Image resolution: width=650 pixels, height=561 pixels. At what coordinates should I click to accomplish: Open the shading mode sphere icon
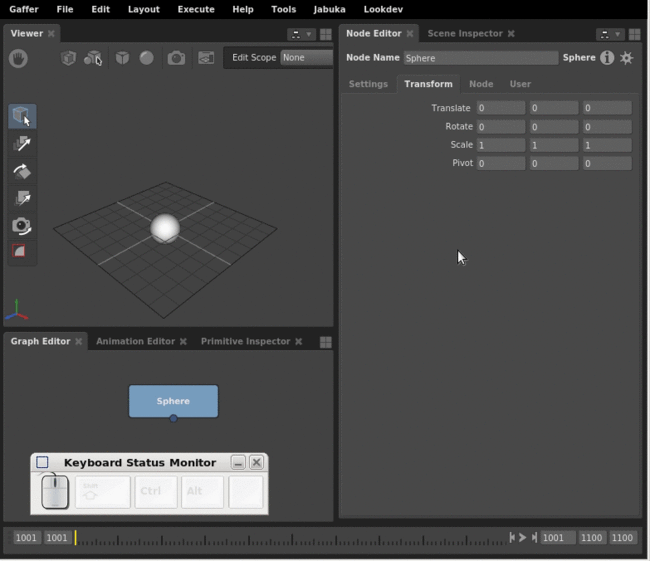147,58
